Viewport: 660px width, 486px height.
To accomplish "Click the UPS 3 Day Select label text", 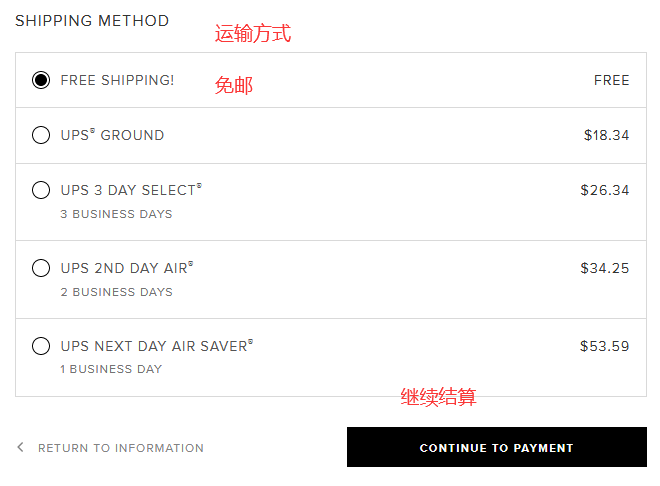I will (131, 190).
